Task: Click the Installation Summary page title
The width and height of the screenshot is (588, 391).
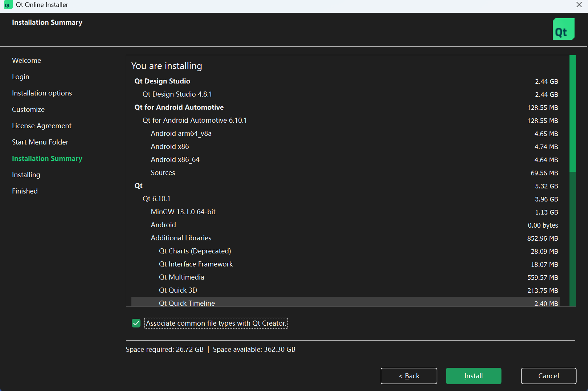Action: click(47, 22)
